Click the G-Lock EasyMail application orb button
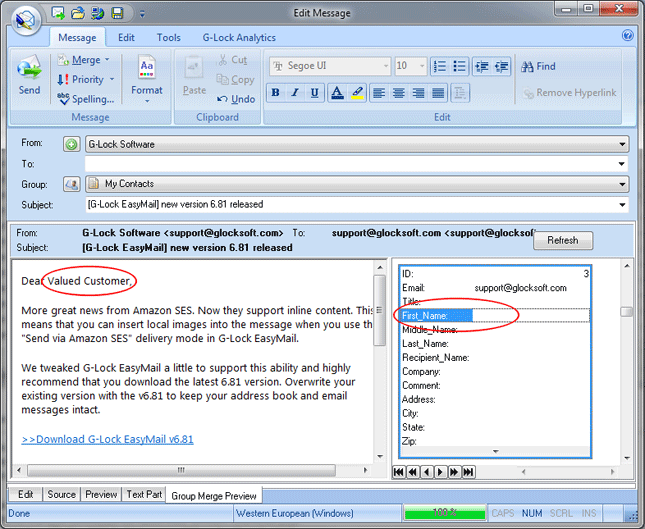The image size is (645, 529). pos(26,19)
